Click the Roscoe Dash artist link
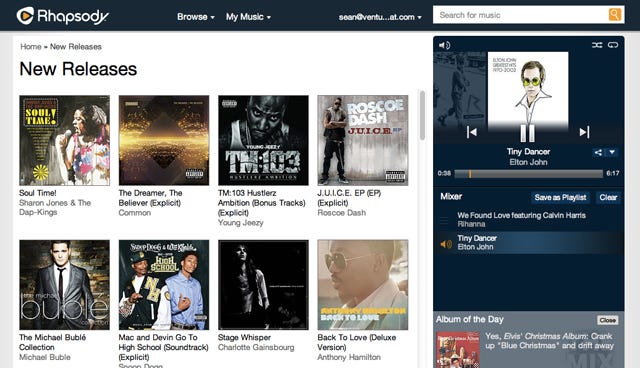This screenshot has height=368, width=640. pos(342,213)
